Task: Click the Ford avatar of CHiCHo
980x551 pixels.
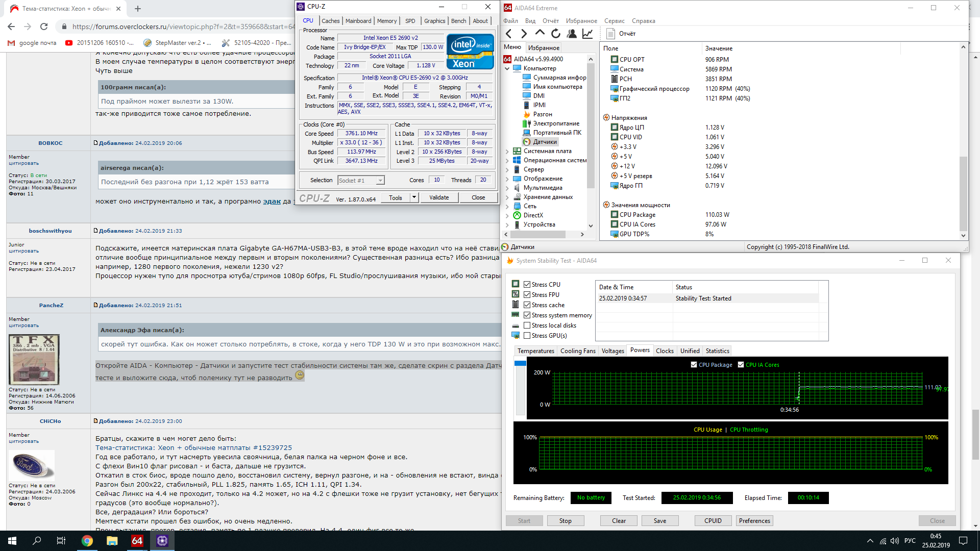Action: (x=32, y=465)
